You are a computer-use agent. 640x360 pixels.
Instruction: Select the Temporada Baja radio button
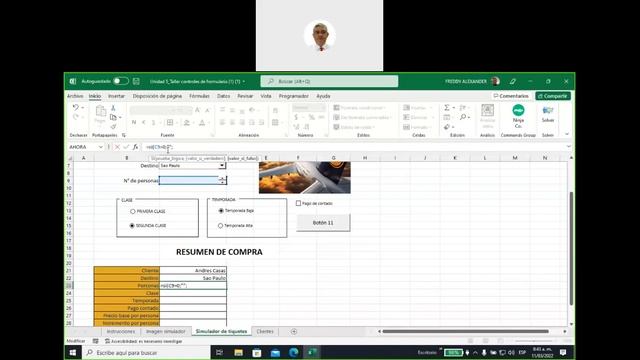(221, 211)
